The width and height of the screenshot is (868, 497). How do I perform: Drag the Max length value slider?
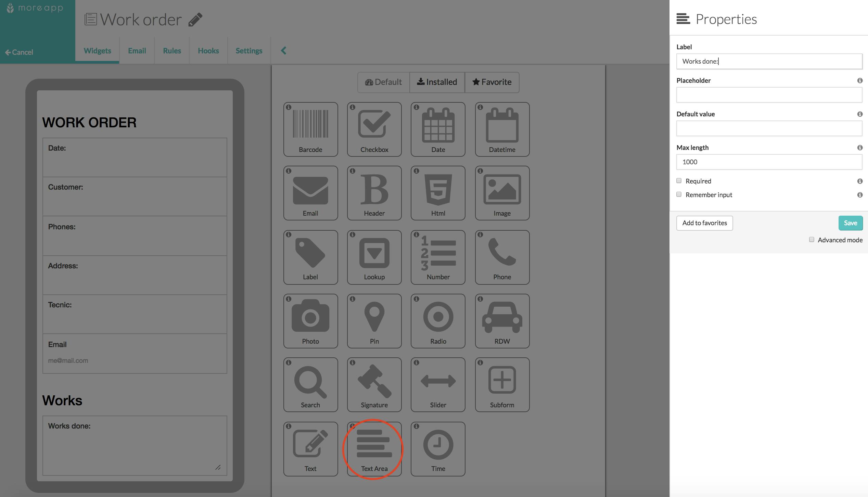770,162
